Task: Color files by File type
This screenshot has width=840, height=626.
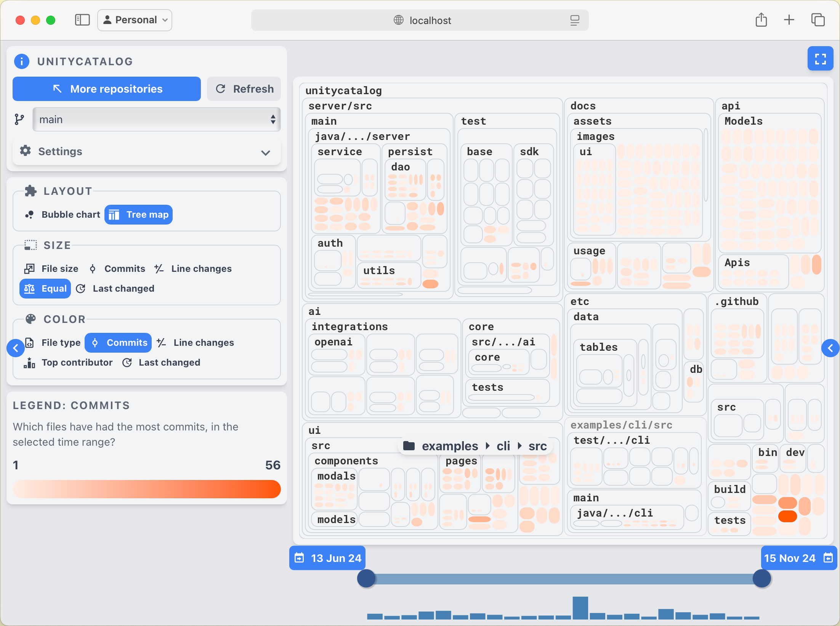Action: click(x=52, y=343)
